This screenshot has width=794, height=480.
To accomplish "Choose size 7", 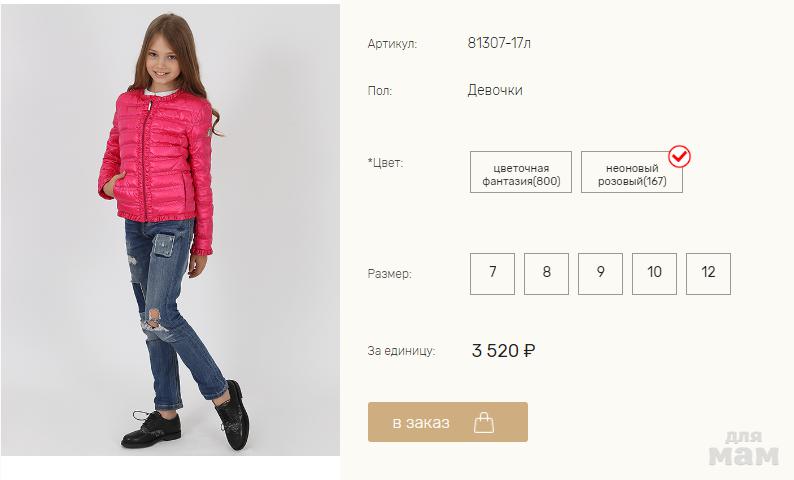I will 492,273.
